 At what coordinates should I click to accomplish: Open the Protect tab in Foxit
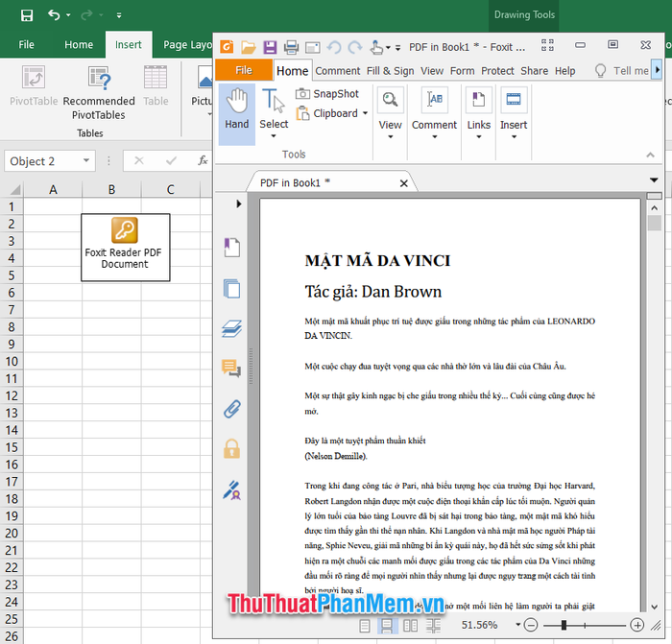point(497,70)
